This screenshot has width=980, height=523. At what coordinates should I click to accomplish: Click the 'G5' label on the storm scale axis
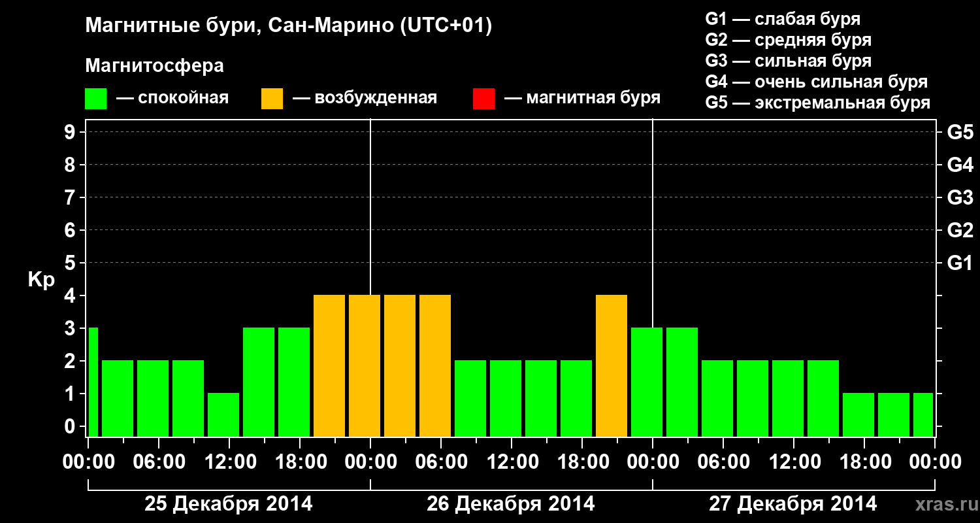pos(960,132)
